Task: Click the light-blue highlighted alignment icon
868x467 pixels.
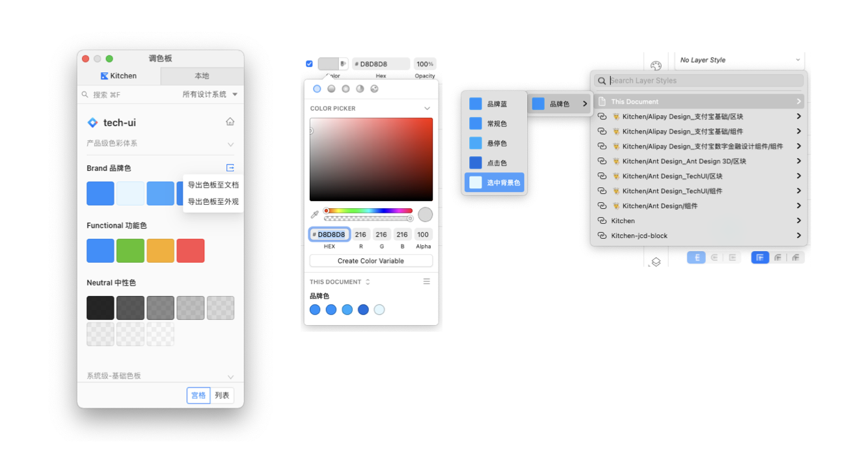Action: click(x=696, y=258)
